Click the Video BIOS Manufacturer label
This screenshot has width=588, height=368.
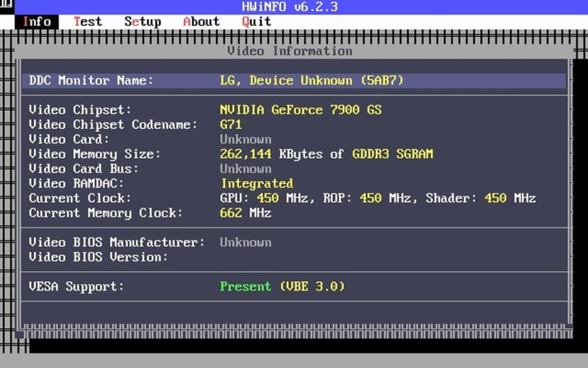tap(117, 242)
